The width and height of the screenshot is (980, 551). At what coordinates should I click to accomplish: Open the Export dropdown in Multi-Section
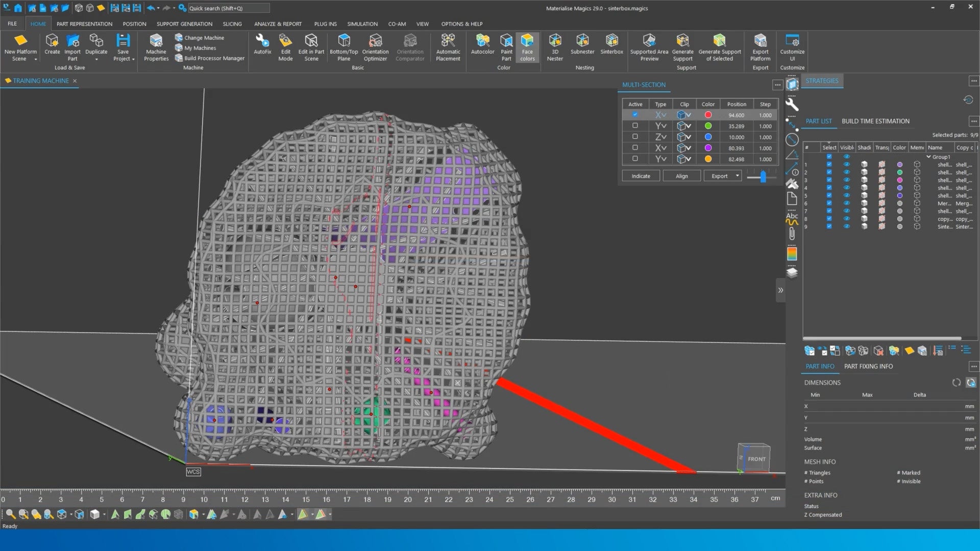tap(737, 176)
